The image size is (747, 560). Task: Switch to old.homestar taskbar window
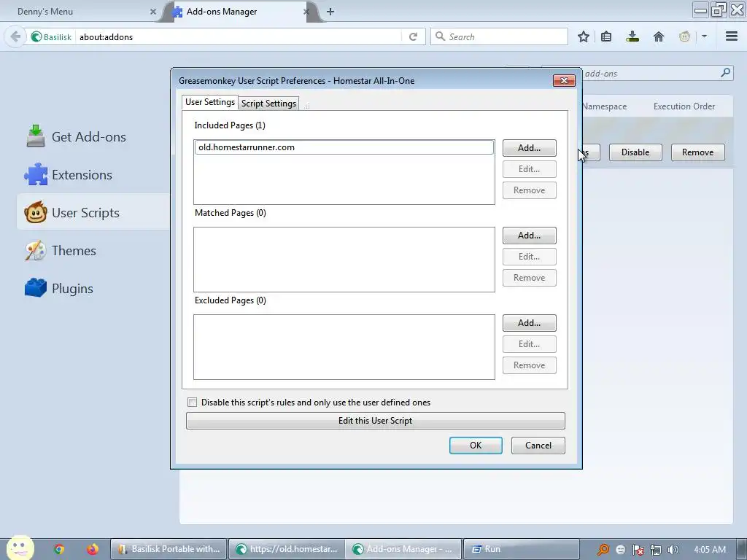[x=287, y=549]
